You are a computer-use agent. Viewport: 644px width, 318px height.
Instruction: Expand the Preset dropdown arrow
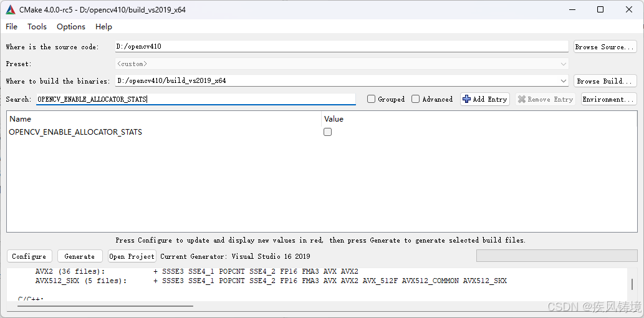coord(564,64)
